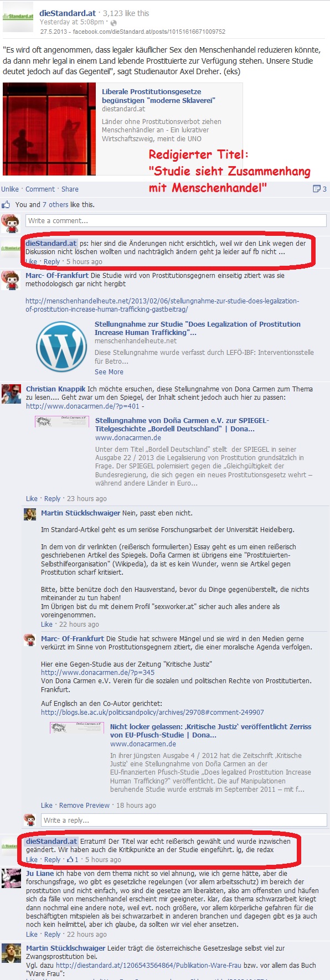Click the WordPress logo thumbnail

[x=61, y=347]
